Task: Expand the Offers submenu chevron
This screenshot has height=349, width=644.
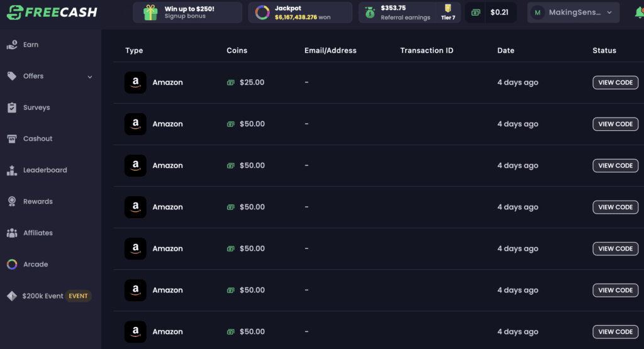Action: pyautogui.click(x=90, y=77)
